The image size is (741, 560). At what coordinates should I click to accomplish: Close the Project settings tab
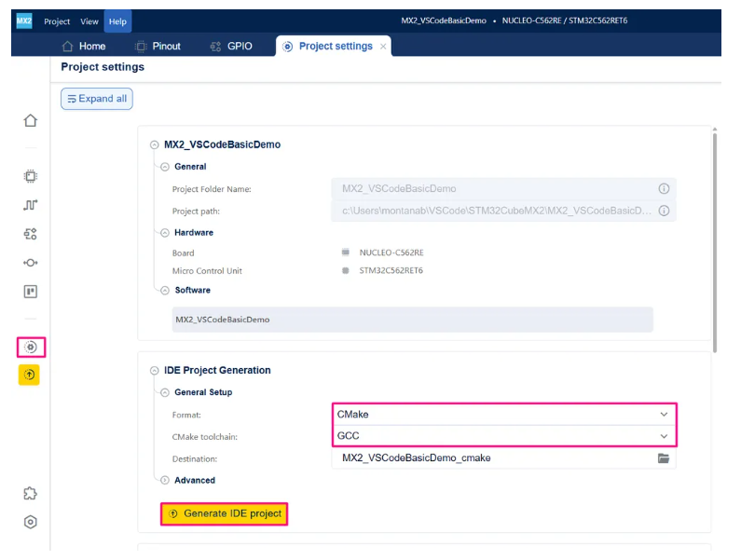pyautogui.click(x=383, y=47)
